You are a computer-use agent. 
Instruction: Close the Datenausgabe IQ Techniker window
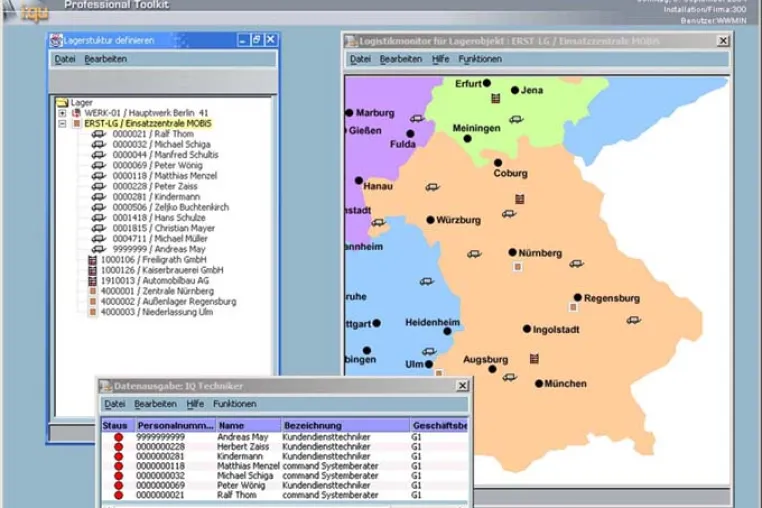(462, 386)
